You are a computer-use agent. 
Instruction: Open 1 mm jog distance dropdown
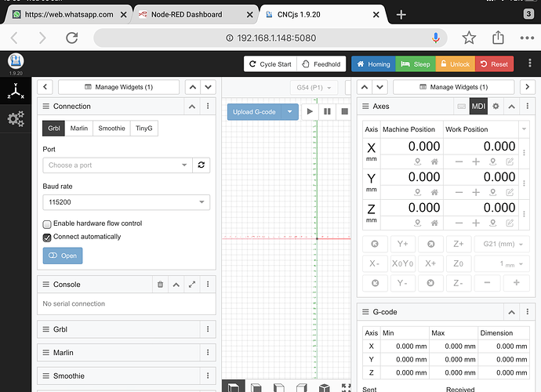(502, 263)
